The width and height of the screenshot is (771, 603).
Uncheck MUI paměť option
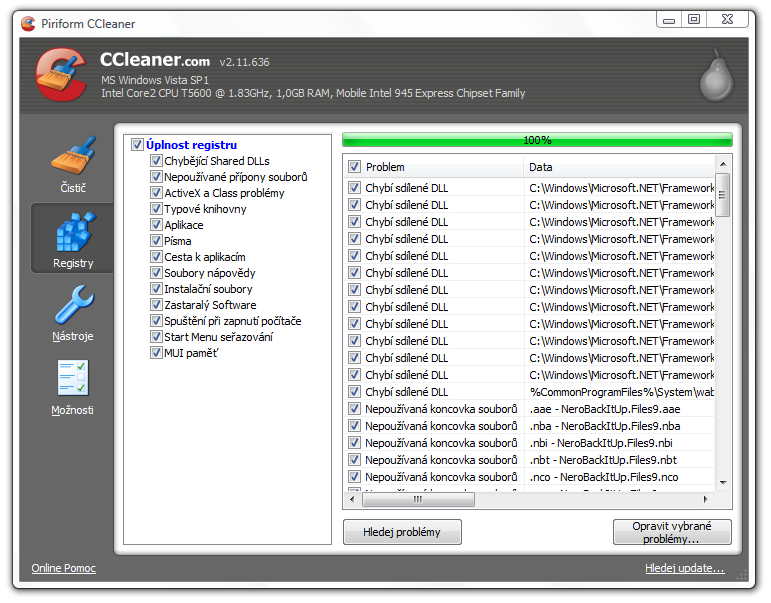(x=156, y=353)
